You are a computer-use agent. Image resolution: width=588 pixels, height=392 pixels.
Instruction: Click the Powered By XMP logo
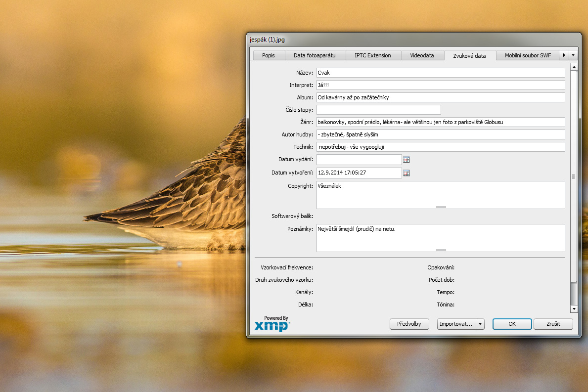pos(272,324)
